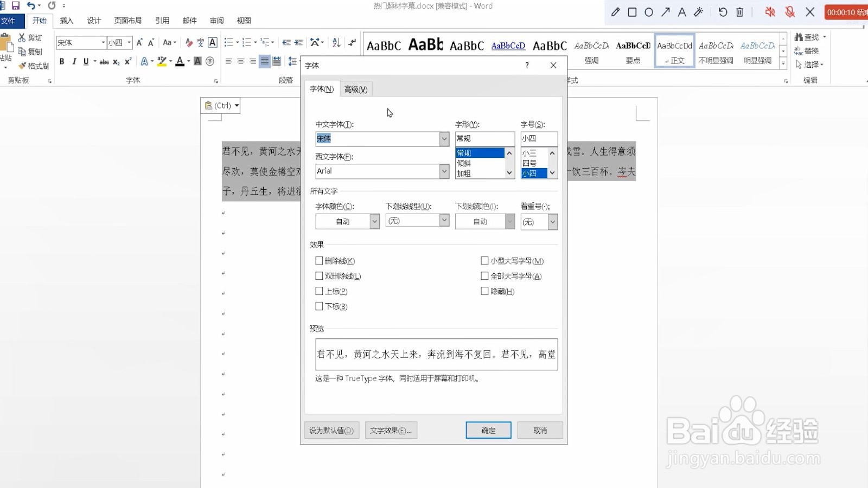
Task: Select 倾斜 in the 字形 list
Action: [x=480, y=163]
